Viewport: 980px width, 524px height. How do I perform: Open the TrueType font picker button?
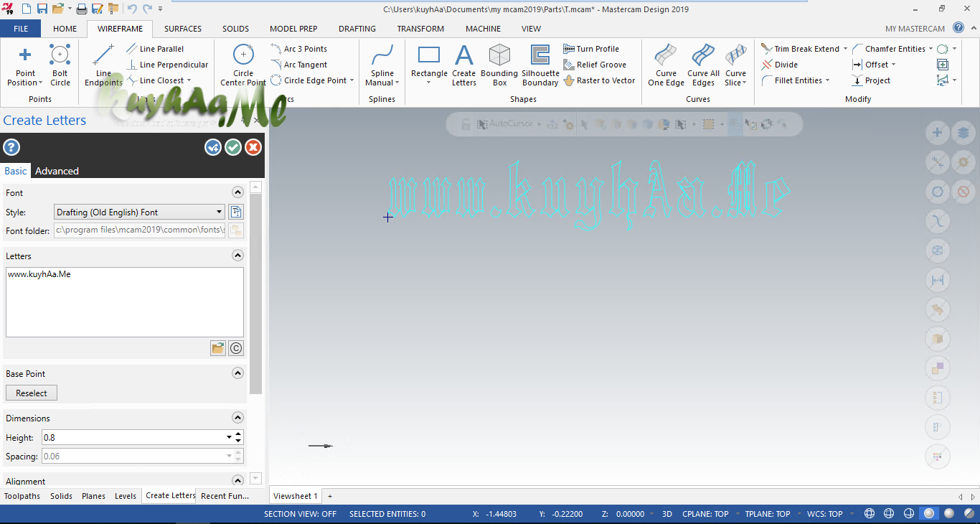pyautogui.click(x=236, y=212)
